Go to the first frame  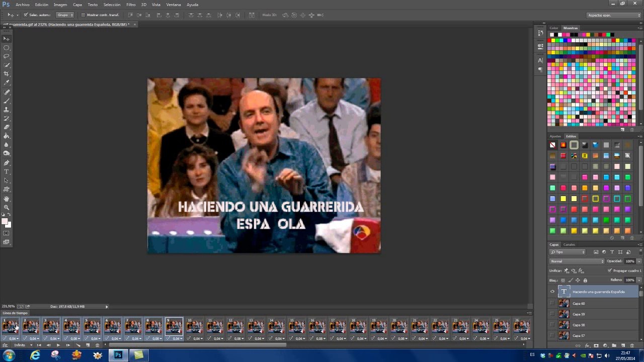tap(39, 345)
